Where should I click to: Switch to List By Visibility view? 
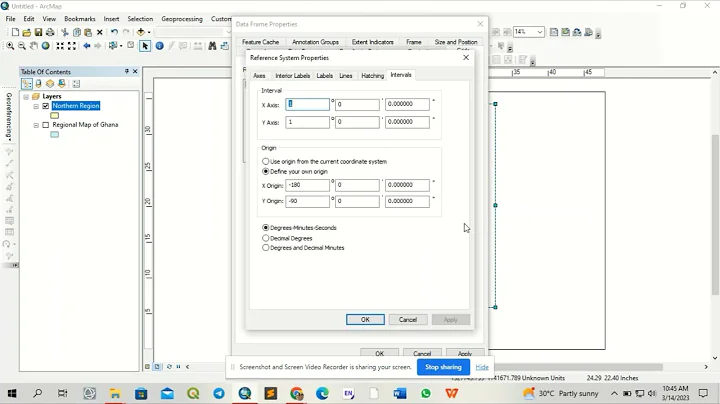coord(50,84)
